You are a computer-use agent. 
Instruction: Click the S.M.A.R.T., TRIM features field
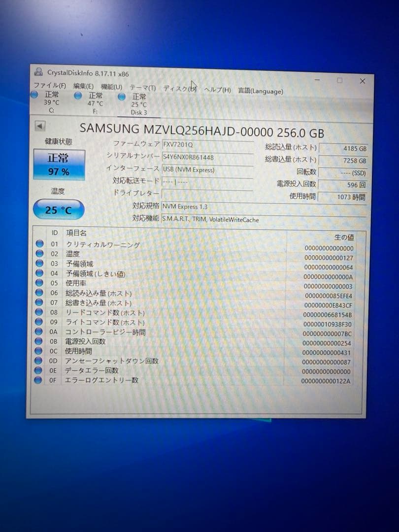coord(264,220)
